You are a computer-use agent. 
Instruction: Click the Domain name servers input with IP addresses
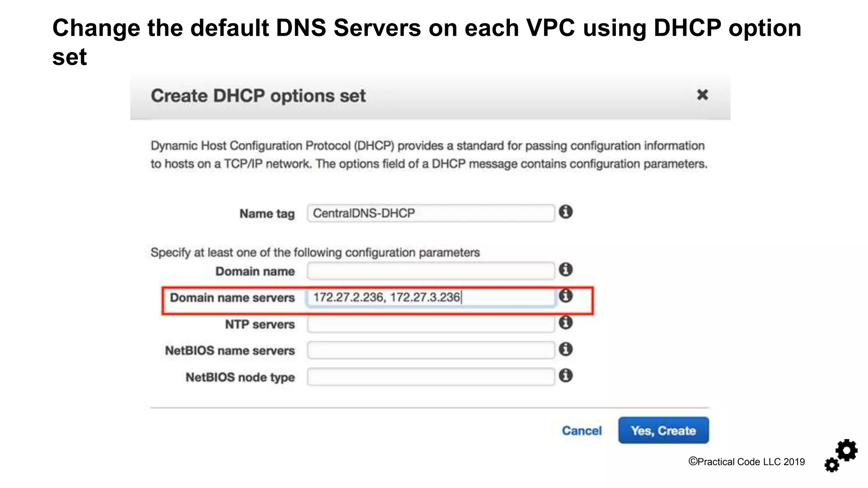431,297
